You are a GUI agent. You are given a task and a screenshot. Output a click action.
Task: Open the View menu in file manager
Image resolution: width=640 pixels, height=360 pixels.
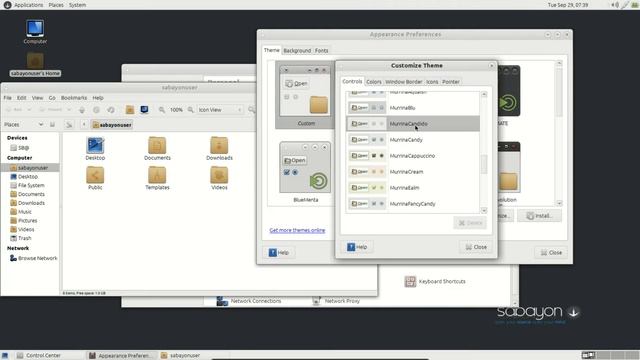tap(37, 98)
